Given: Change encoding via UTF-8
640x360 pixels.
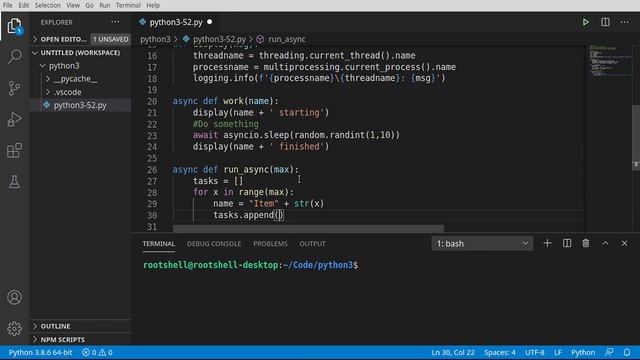Looking at the screenshot, I should (x=534, y=352).
